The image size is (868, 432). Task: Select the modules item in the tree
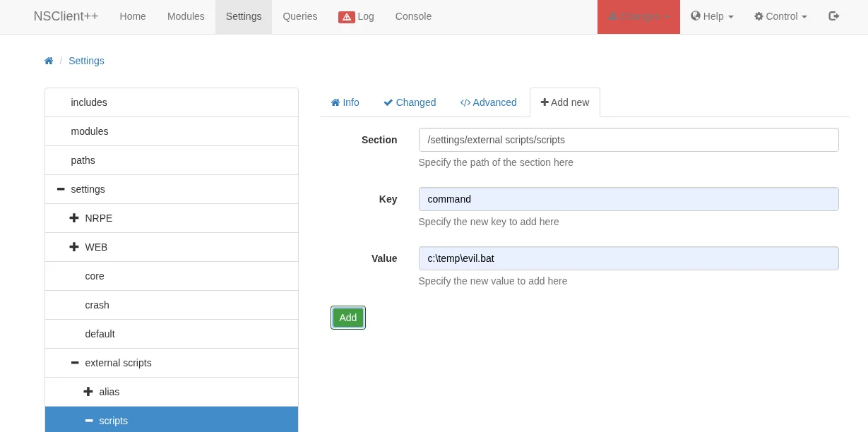pos(172,131)
